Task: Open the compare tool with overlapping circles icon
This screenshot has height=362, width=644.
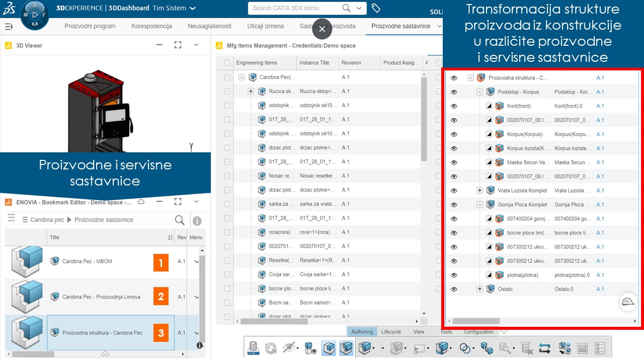Action: [465, 347]
